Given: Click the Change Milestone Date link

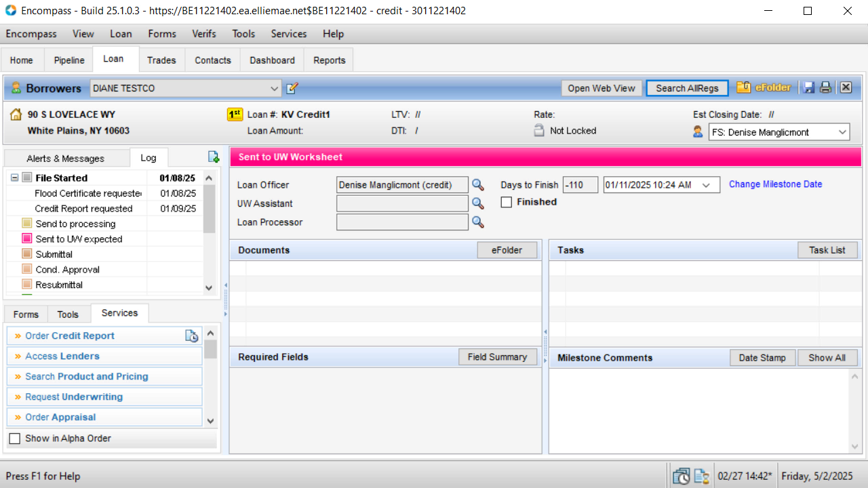Looking at the screenshot, I should [775, 184].
